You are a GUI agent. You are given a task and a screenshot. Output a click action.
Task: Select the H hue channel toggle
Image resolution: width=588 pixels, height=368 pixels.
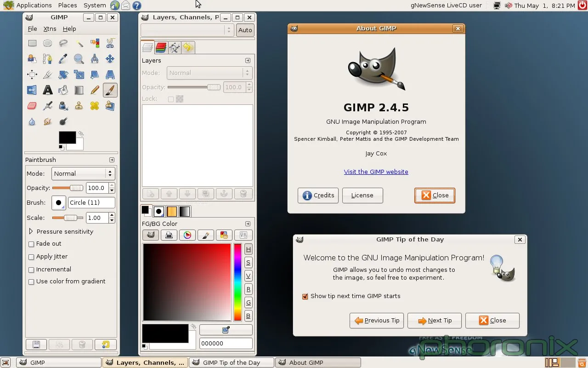(x=248, y=249)
